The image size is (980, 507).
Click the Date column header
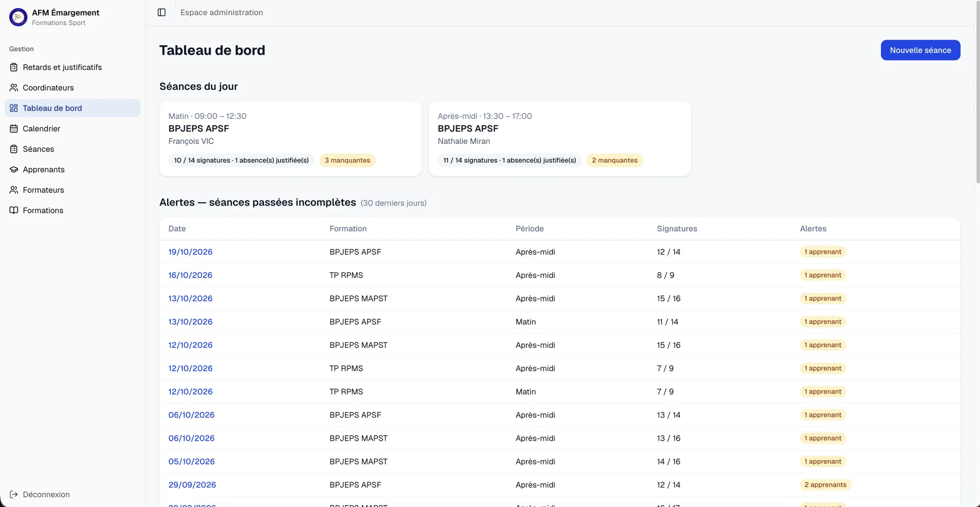click(177, 229)
